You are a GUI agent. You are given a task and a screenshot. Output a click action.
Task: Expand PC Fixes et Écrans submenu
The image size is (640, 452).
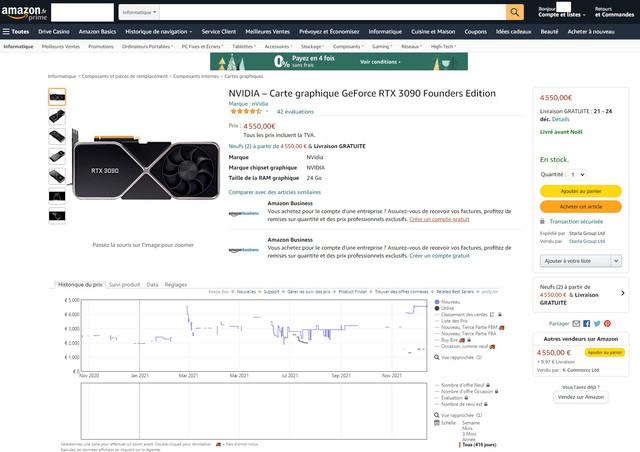pyautogui.click(x=202, y=47)
